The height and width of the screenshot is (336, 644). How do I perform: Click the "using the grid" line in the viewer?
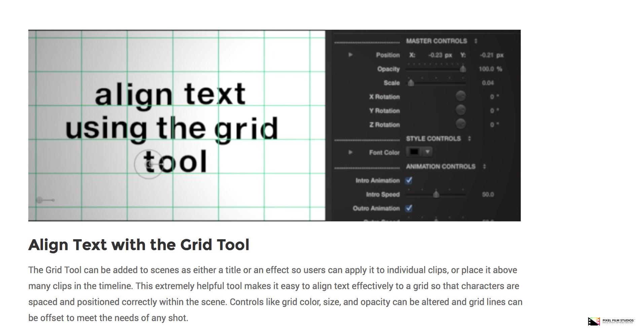click(172, 129)
